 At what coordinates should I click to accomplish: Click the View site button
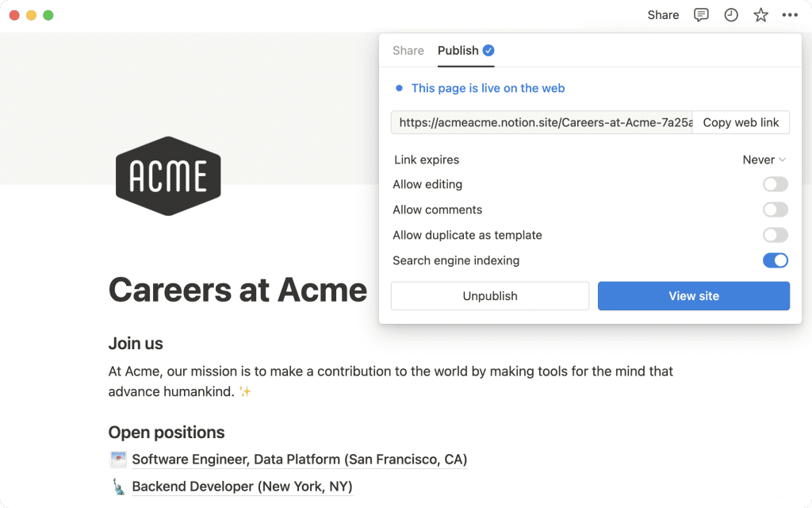tap(694, 296)
